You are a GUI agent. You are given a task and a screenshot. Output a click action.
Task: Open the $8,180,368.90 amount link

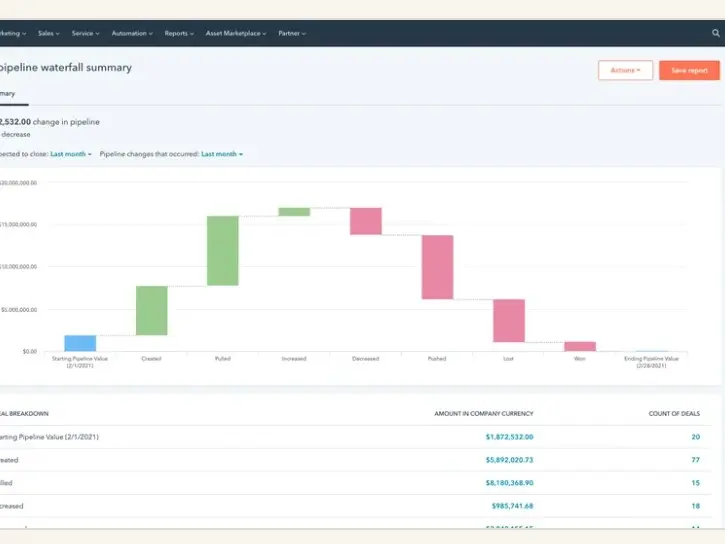pos(509,483)
